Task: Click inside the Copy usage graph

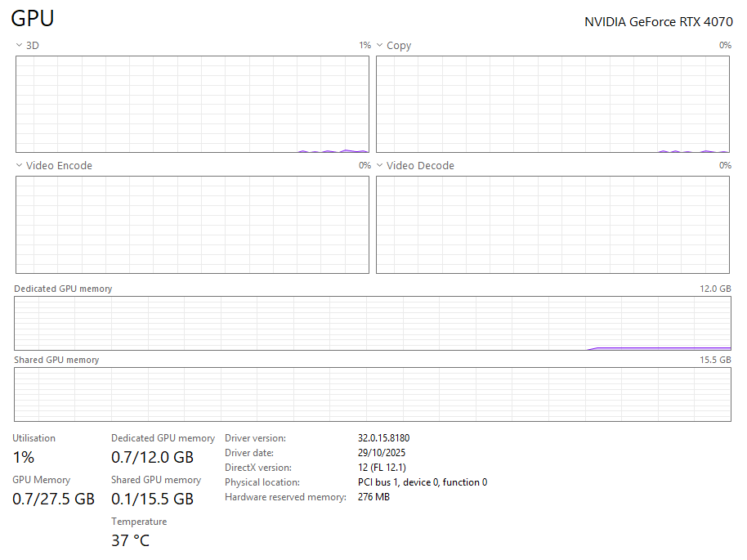Action: pyautogui.click(x=552, y=104)
